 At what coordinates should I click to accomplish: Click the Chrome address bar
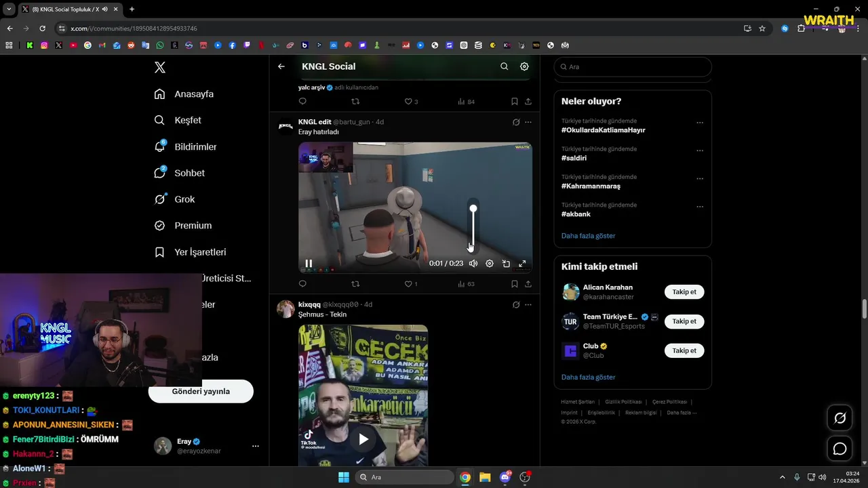pyautogui.click(x=400, y=28)
